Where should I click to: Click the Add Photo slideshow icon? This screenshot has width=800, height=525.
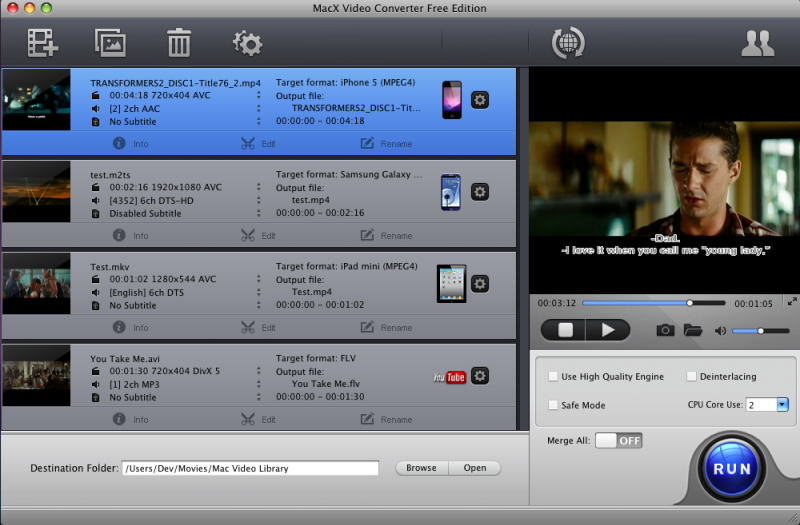coord(110,43)
